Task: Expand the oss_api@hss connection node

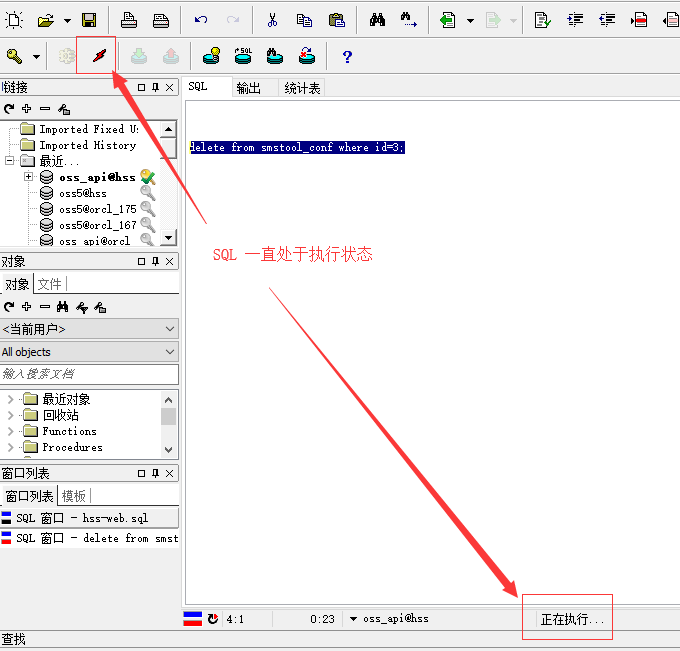Action: pyautogui.click(x=29, y=177)
